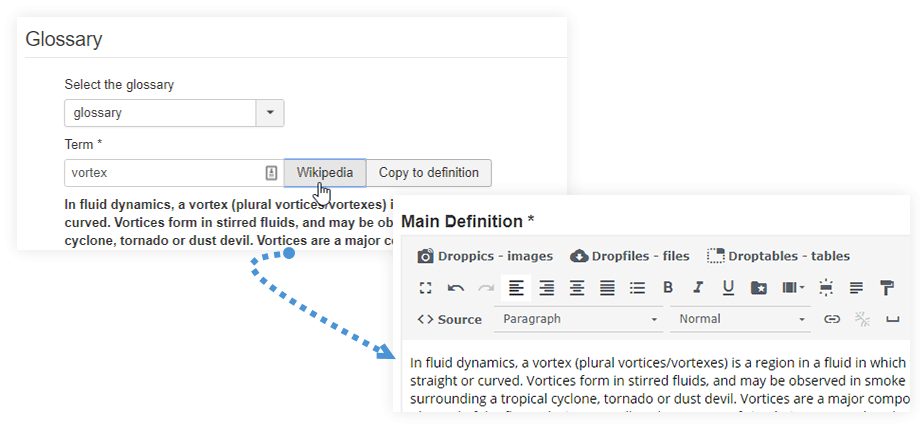Expand the glossary selection dropdown
920x436 pixels.
tap(270, 113)
